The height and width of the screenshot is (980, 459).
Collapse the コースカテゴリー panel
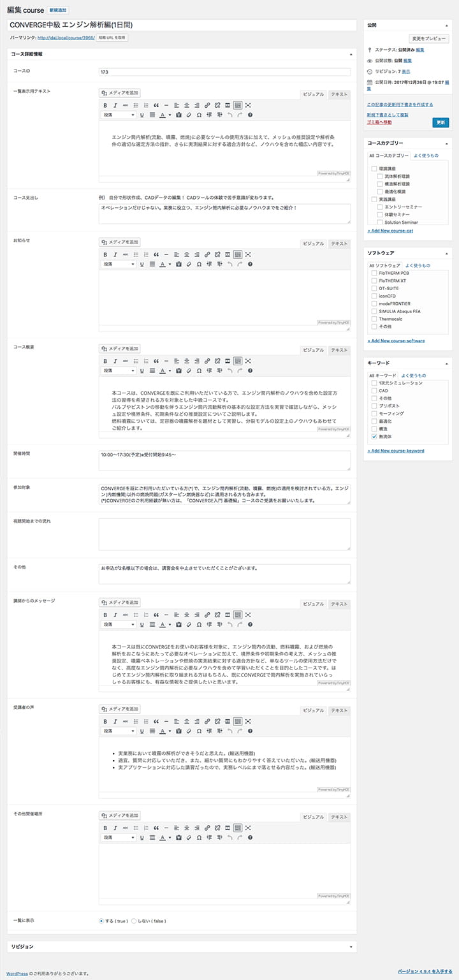(447, 143)
